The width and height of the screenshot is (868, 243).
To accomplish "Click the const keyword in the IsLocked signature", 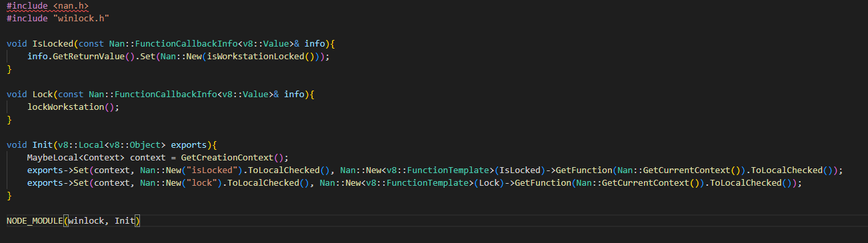I will point(91,44).
